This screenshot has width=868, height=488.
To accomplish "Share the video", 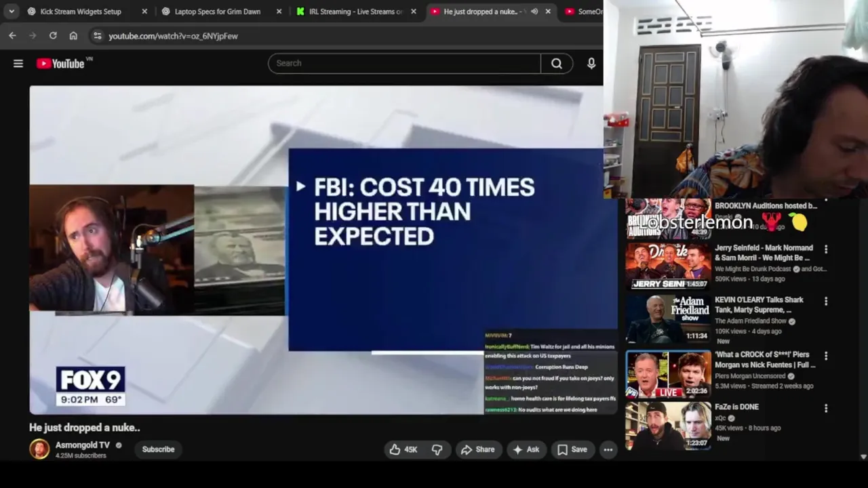I will click(478, 449).
